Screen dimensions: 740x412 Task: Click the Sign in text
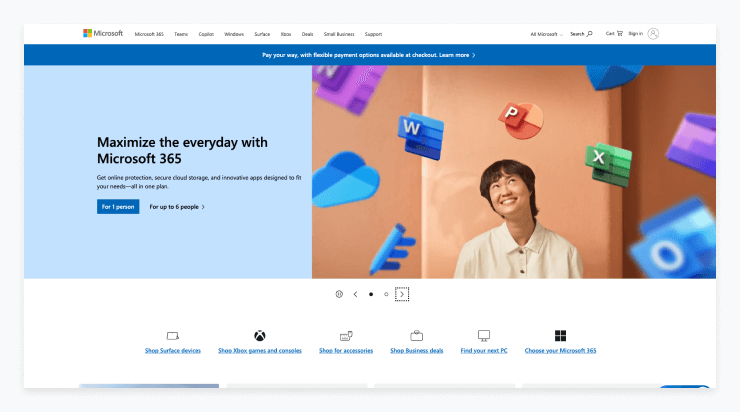[635, 34]
